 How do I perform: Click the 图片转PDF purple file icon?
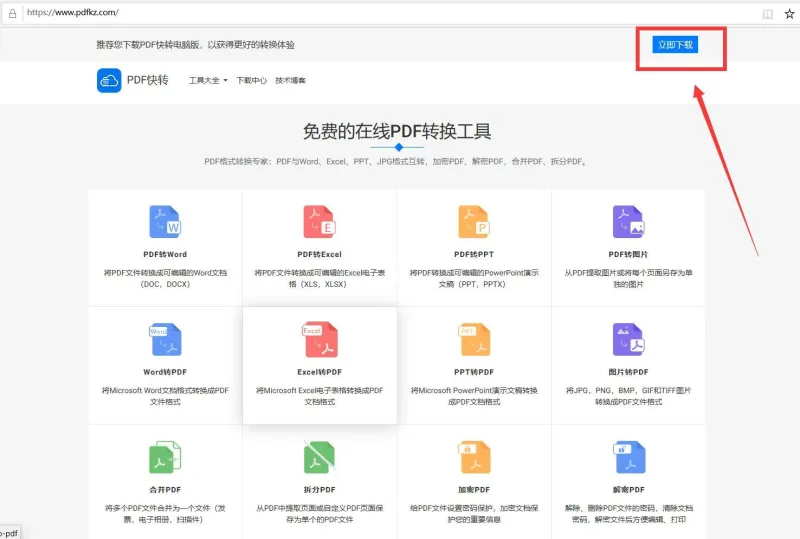[629, 339]
